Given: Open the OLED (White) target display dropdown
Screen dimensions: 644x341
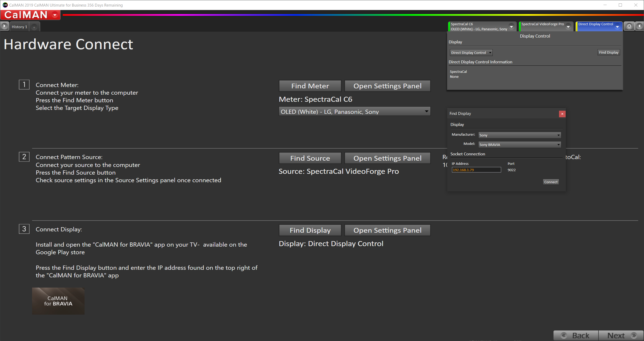Looking at the screenshot, I should tap(354, 111).
